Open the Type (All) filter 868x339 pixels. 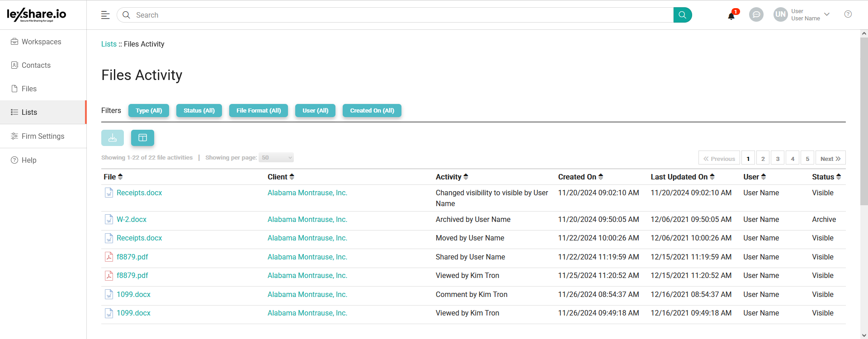tap(148, 111)
